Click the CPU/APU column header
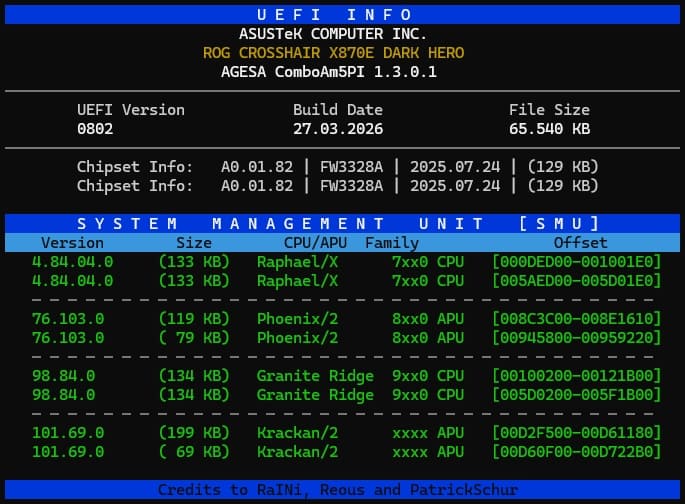Screen dimensions: 685x504 [311, 242]
